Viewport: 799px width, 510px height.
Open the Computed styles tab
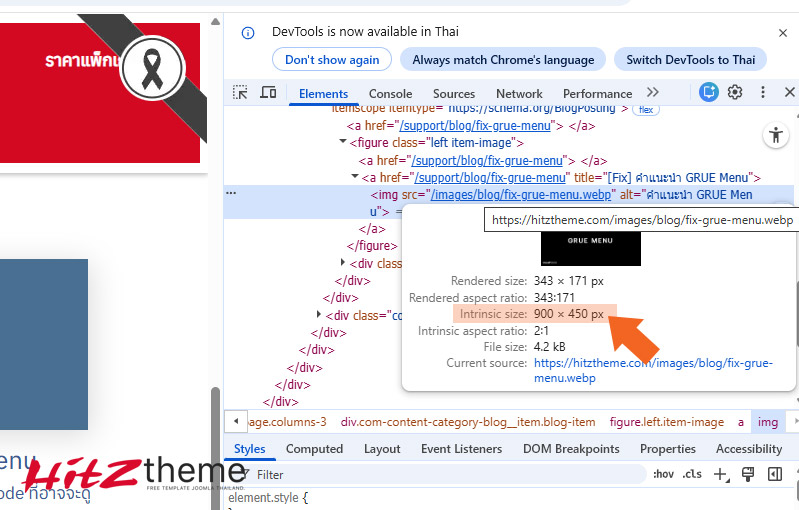(314, 449)
